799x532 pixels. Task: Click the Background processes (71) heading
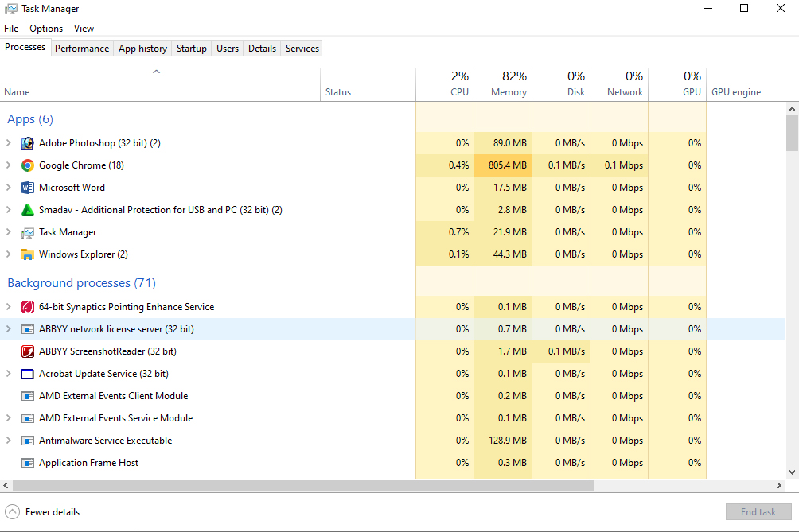pyautogui.click(x=81, y=283)
